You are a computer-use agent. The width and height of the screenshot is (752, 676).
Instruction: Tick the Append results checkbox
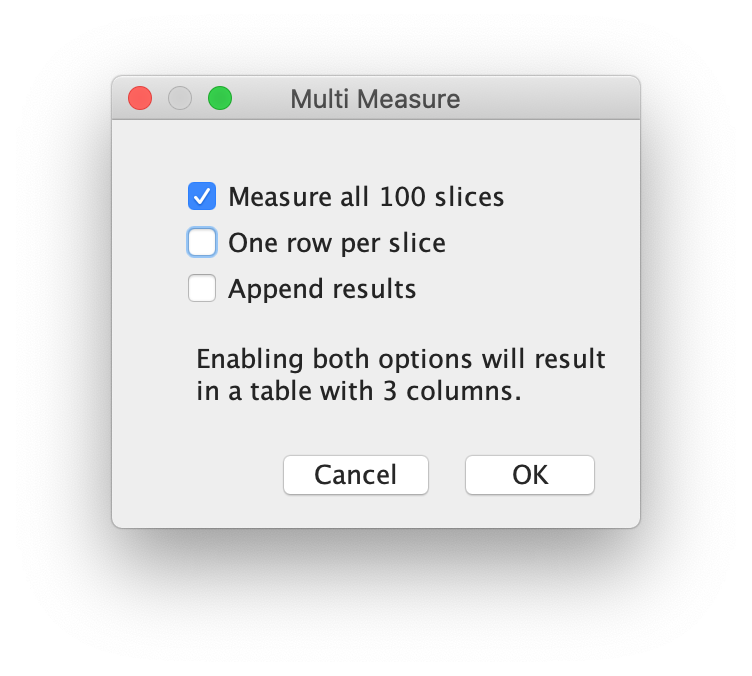coord(202,289)
